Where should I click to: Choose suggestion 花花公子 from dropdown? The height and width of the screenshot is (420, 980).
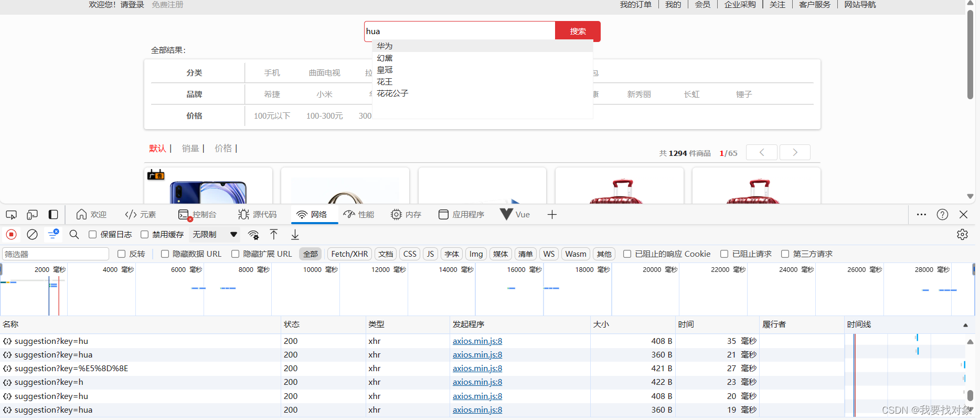point(483,93)
